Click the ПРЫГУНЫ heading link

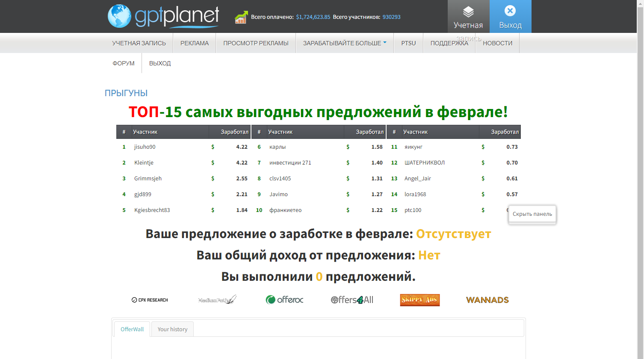tap(126, 93)
